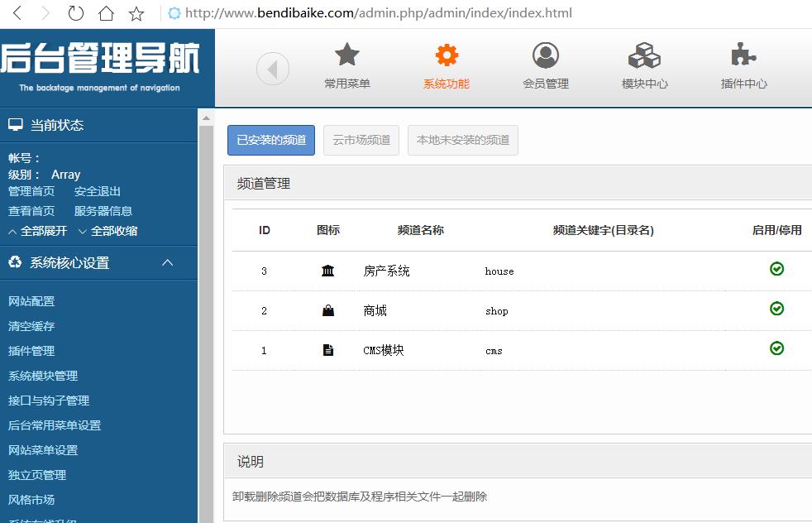Click the left arrow navigation circle
This screenshot has height=523, width=812.
pyautogui.click(x=273, y=69)
